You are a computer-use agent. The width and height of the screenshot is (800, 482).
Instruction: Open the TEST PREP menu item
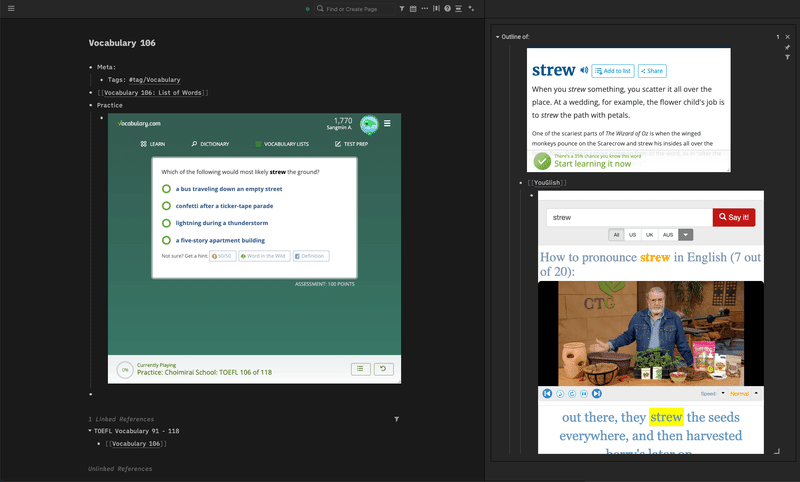click(352, 144)
